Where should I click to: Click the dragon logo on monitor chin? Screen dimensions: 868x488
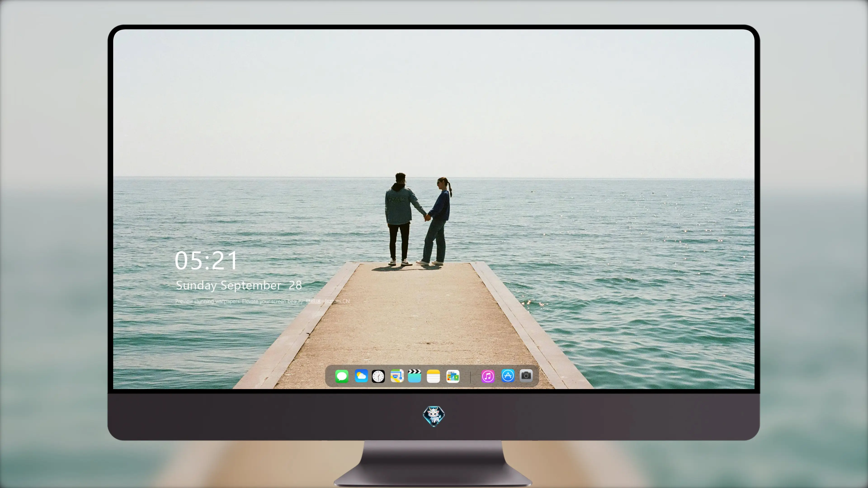(x=434, y=416)
